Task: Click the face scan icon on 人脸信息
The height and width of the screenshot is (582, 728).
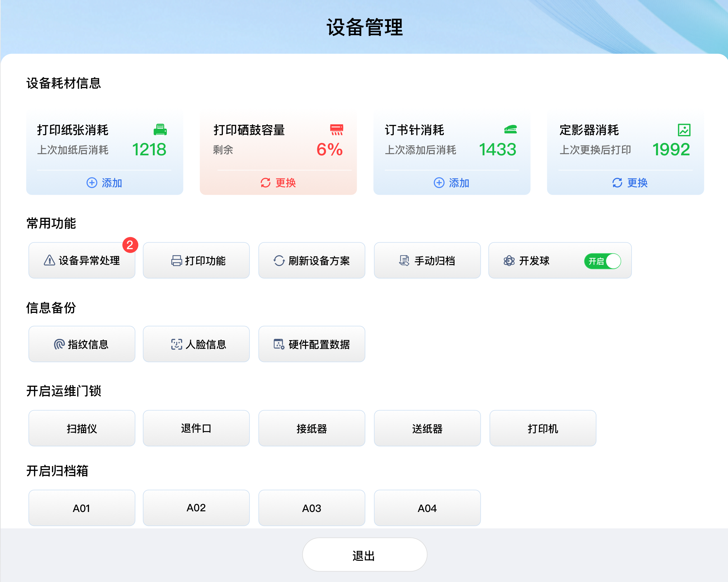Action: pyautogui.click(x=176, y=344)
